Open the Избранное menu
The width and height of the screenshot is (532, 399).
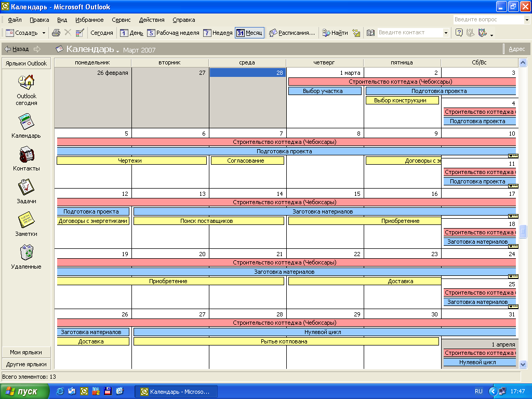(89, 20)
